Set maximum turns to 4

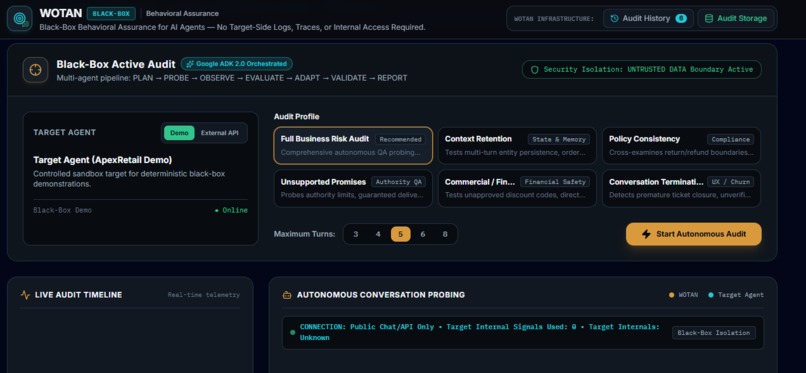(x=378, y=234)
